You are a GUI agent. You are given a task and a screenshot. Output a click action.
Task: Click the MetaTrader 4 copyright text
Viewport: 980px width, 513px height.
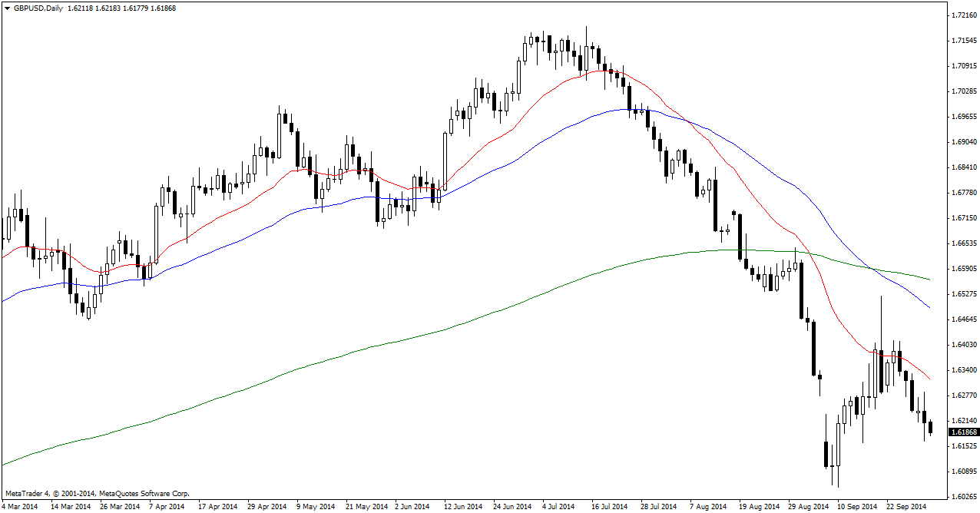click(97, 493)
